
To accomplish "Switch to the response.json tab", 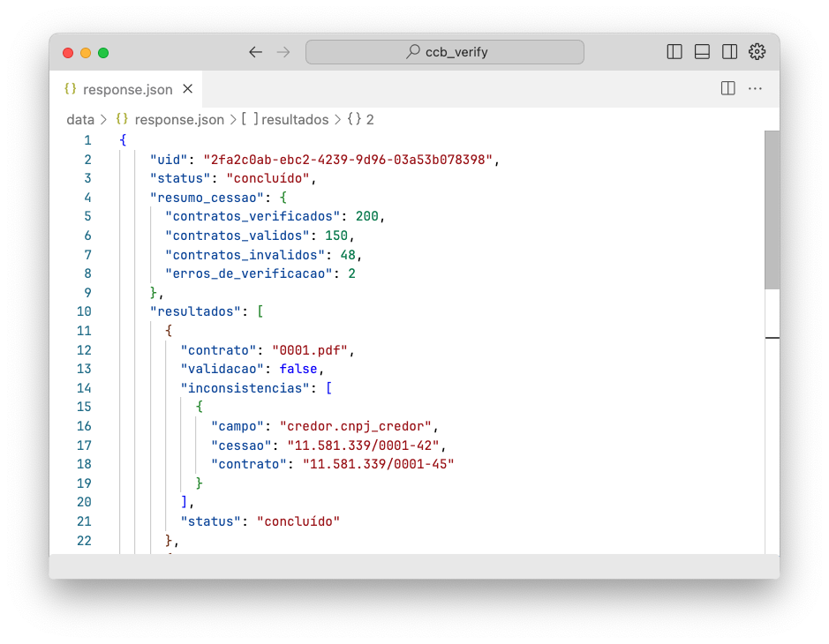I will point(128,89).
